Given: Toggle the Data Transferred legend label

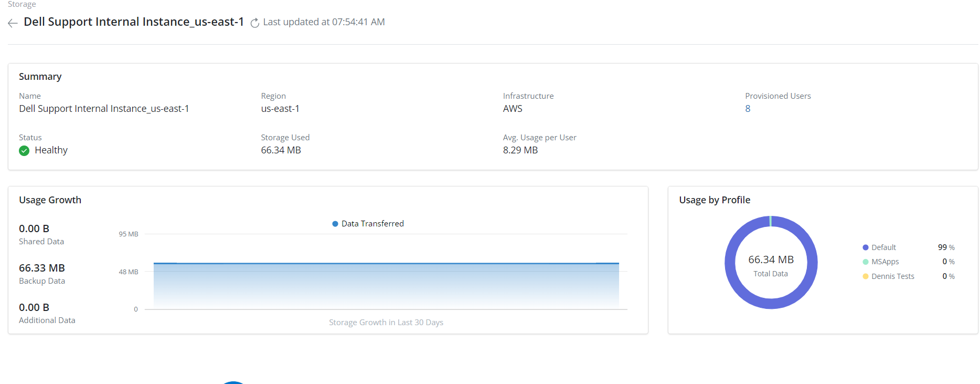Looking at the screenshot, I should [x=372, y=224].
